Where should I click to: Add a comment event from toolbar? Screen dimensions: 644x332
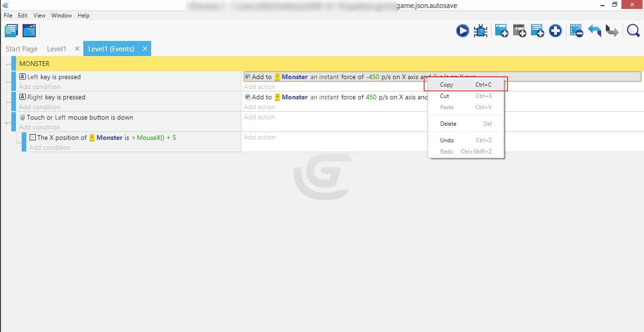(x=537, y=31)
